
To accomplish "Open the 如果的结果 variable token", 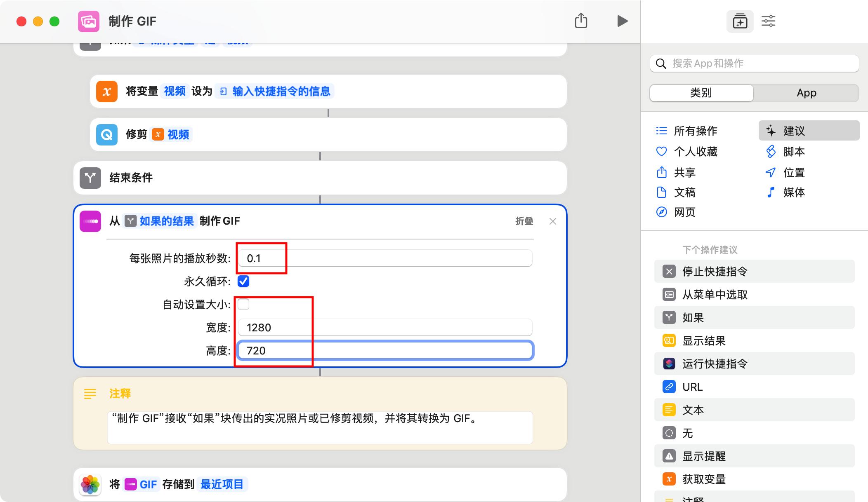I will tap(167, 221).
